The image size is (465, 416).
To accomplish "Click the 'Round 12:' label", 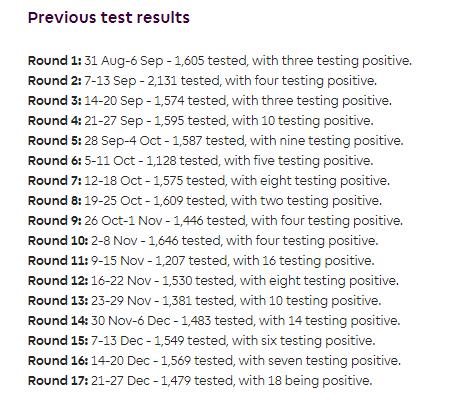I will pyautogui.click(x=58, y=281).
